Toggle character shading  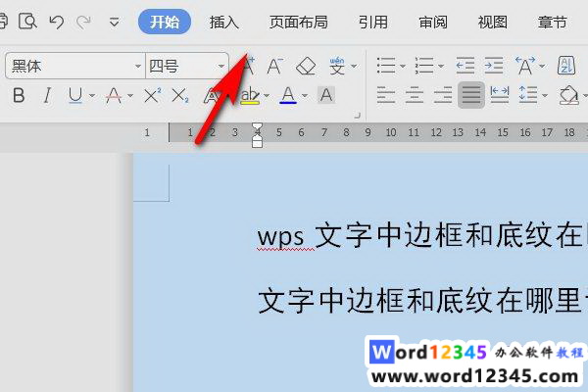(326, 95)
